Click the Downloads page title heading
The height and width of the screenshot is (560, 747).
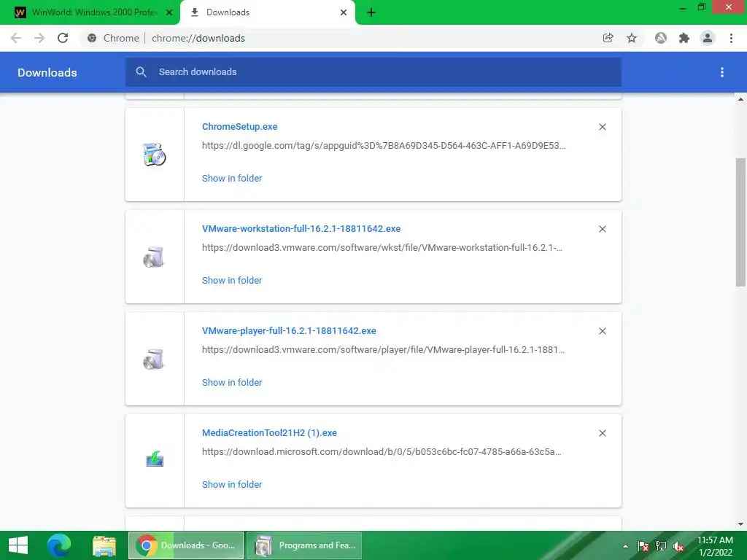point(47,72)
